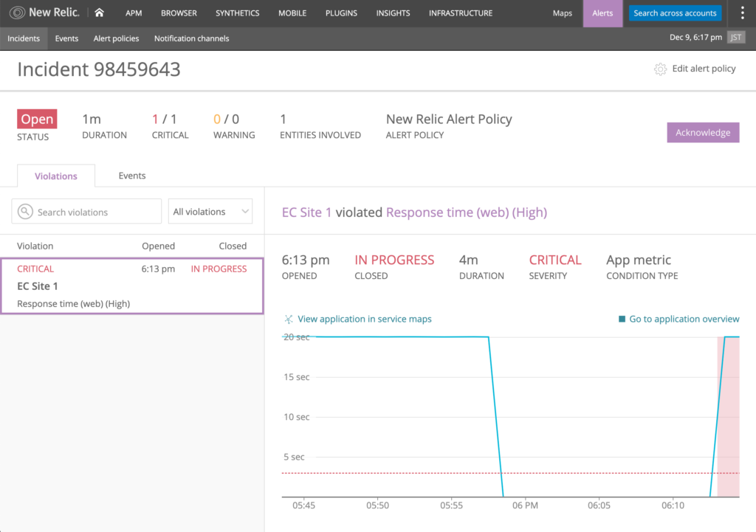Toggle the JST timezone badge
Viewport: 756px width, 532px height.
coord(736,37)
